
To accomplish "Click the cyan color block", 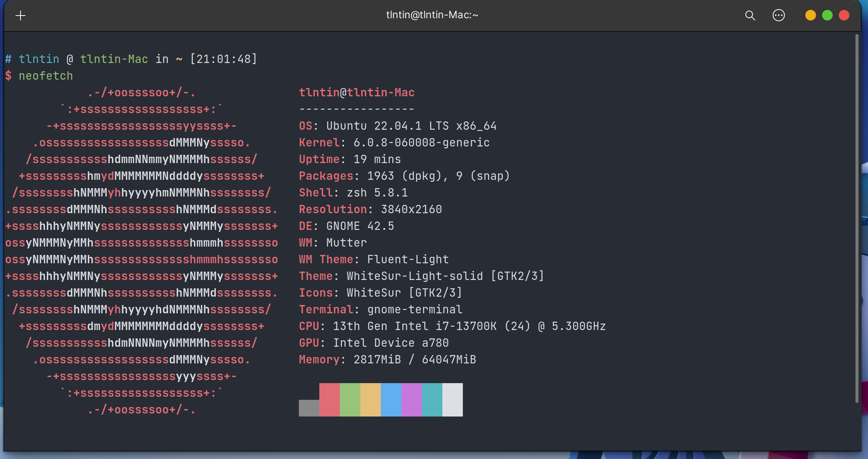I will tap(432, 399).
